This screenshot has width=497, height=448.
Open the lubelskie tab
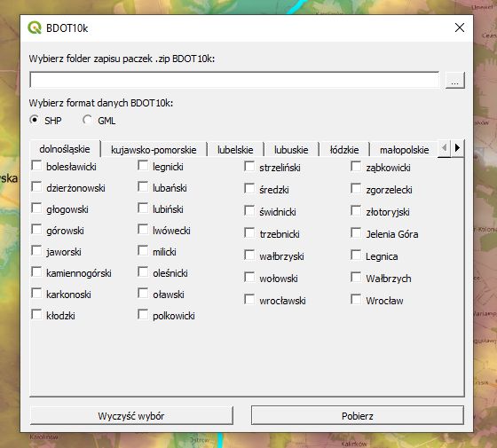click(x=235, y=150)
